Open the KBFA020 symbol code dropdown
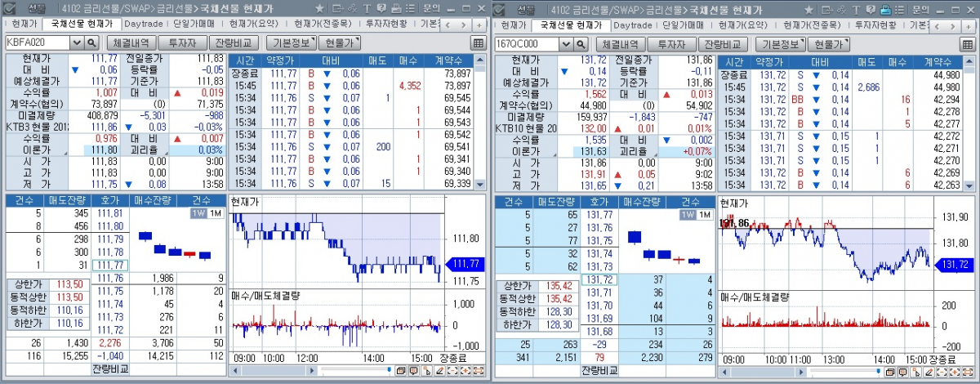Viewport: 980px width, 384px height. 77,42
